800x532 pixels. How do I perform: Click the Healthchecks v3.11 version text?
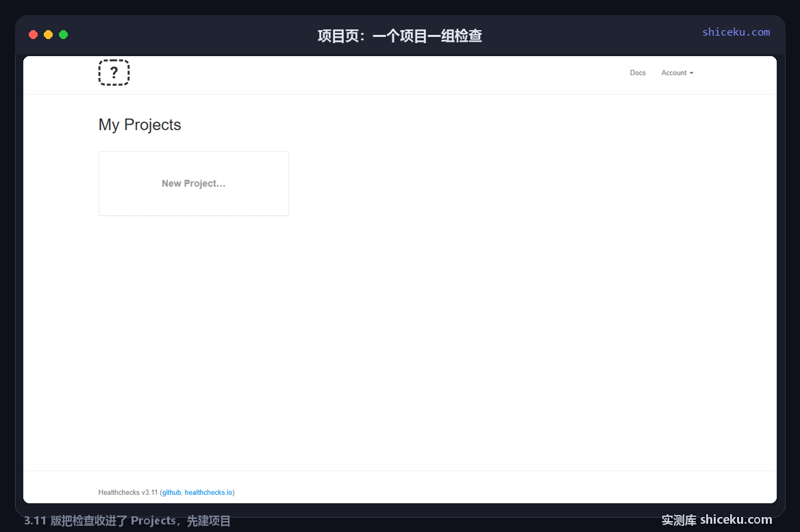click(x=128, y=492)
